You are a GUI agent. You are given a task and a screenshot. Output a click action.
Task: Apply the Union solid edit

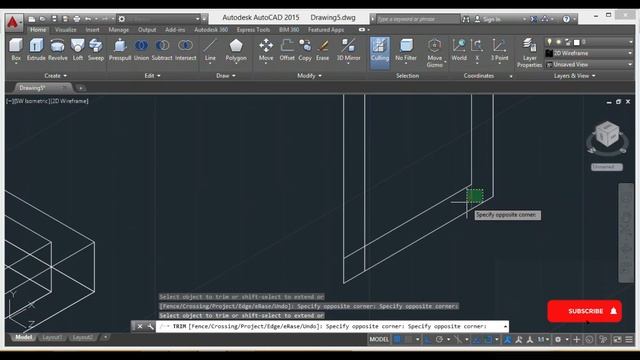(x=141, y=50)
